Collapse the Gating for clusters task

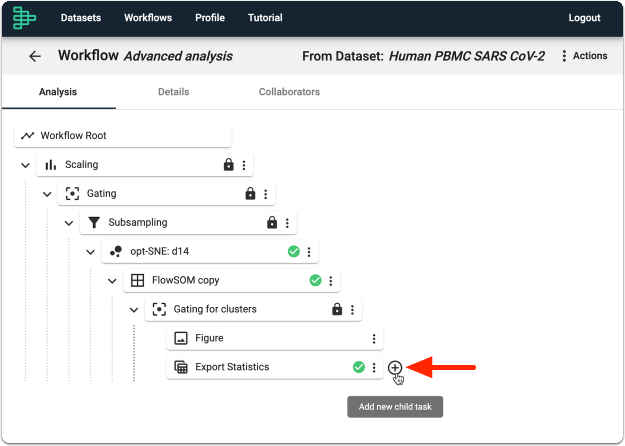[x=134, y=310]
